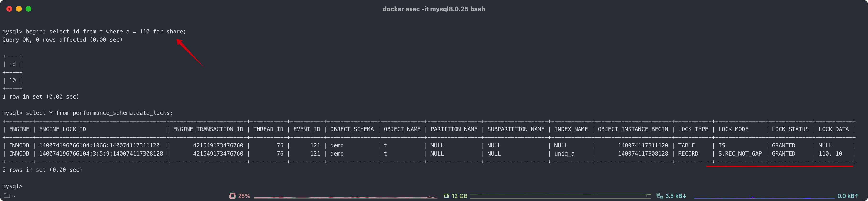Click the CPU chip icon showing 25%
Screen dimensions: 868x201
[x=232, y=196]
